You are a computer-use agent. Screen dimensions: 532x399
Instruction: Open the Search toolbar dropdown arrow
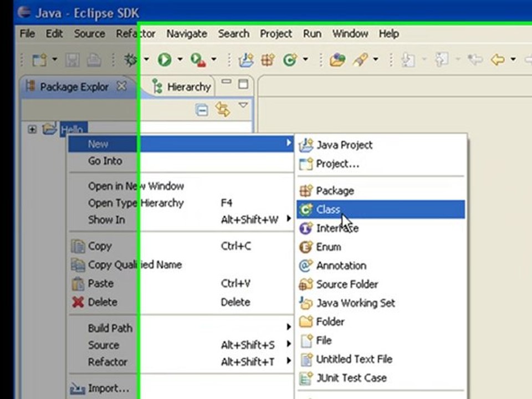[376, 59]
